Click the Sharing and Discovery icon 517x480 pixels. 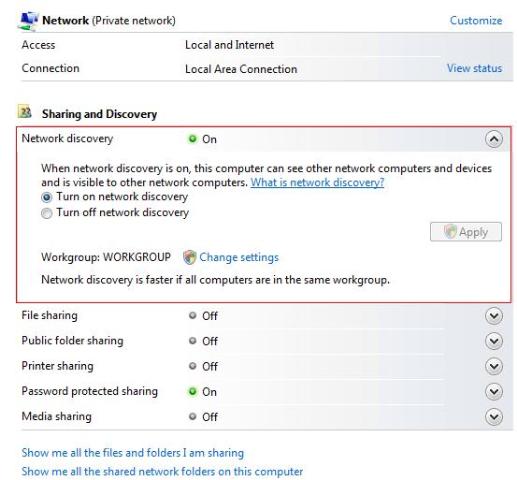[x=25, y=112]
